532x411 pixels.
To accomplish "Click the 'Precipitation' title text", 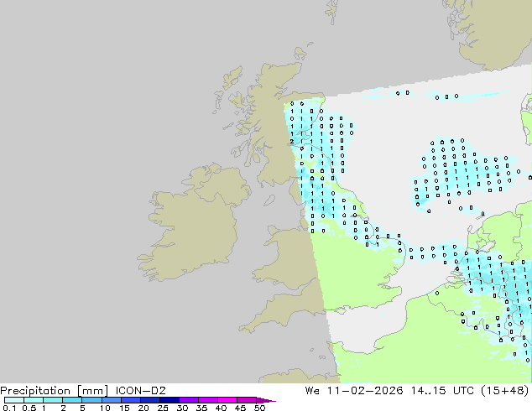I will [35, 391].
